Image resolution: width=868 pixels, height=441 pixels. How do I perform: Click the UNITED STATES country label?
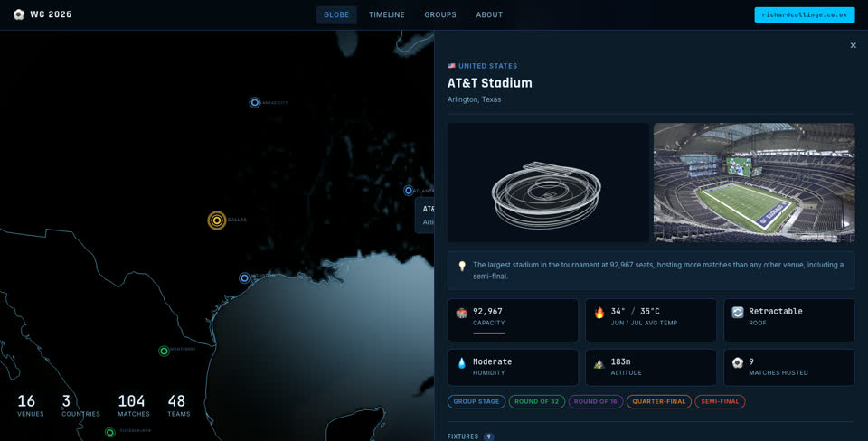click(487, 66)
